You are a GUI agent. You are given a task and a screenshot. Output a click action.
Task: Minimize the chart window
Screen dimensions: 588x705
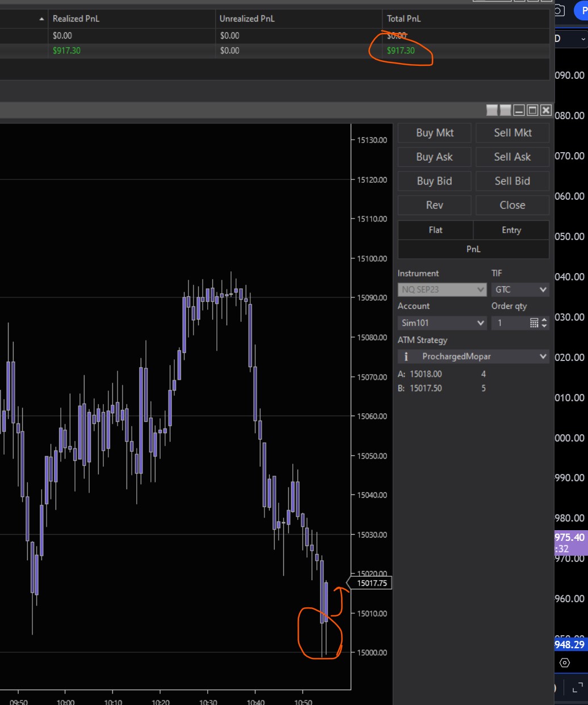[x=519, y=110]
